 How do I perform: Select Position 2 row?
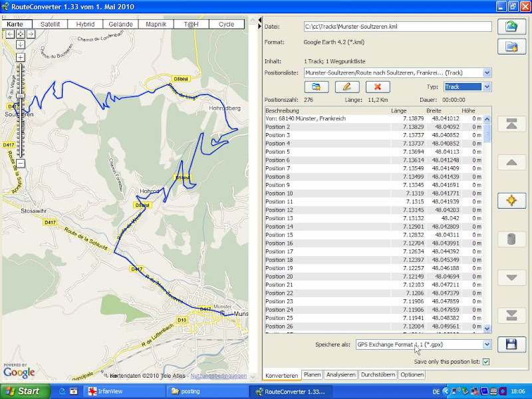coord(373,127)
